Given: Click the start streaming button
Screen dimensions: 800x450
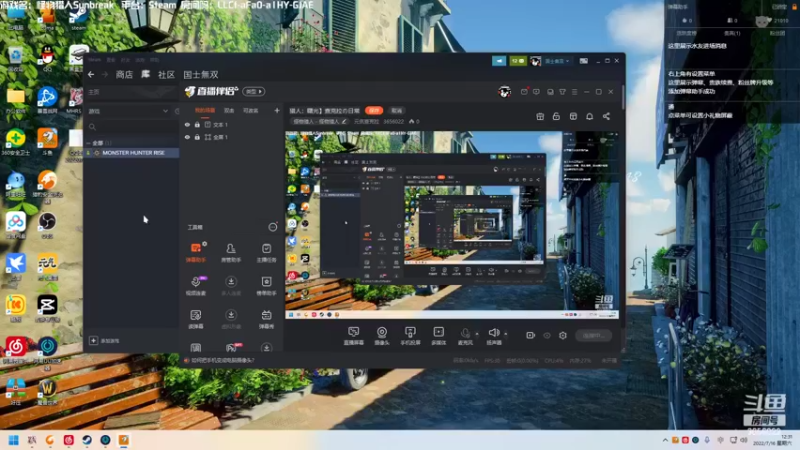Looking at the screenshot, I should click(x=593, y=335).
